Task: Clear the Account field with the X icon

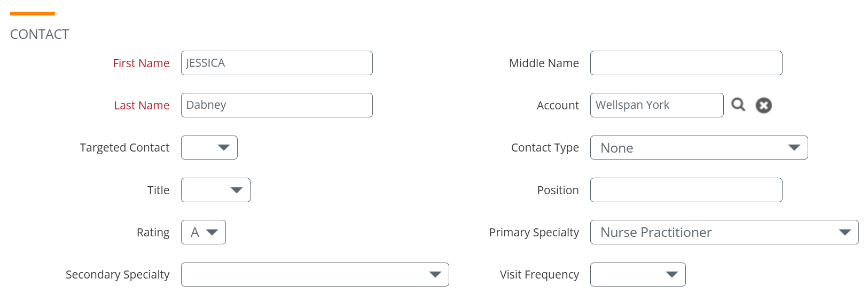Action: tap(763, 105)
